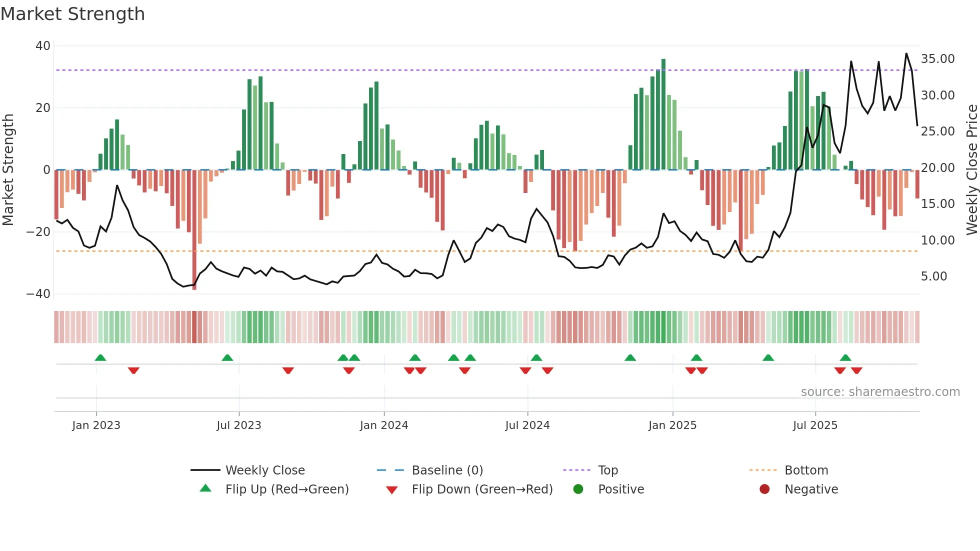Screen dimensions: 980x551
Task: Toggle the Flip Up (Red→Green) legend label
Action: [x=287, y=489]
